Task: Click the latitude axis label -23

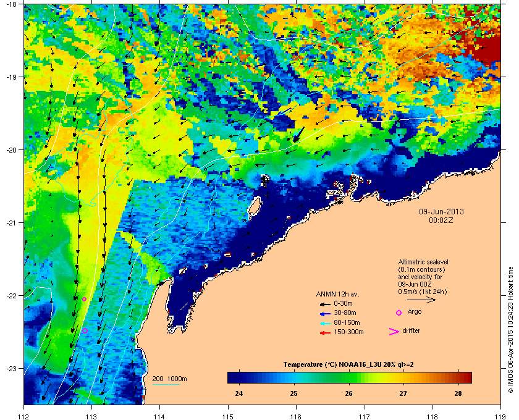Action: (x=11, y=368)
